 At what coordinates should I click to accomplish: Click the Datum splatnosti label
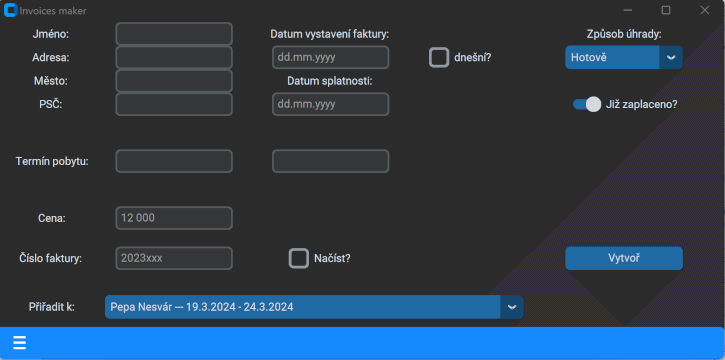point(330,81)
